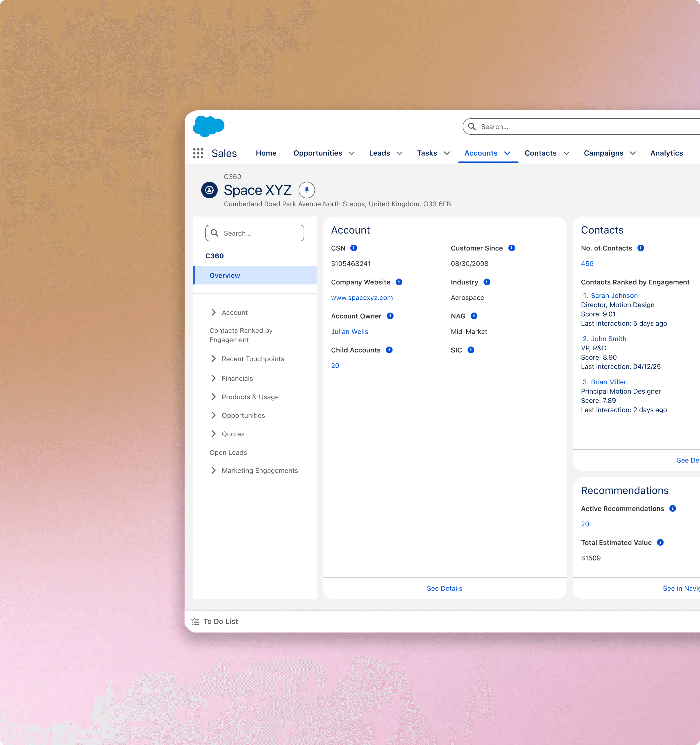
Task: Click info icon beside Active Recommendations
Action: [673, 509]
